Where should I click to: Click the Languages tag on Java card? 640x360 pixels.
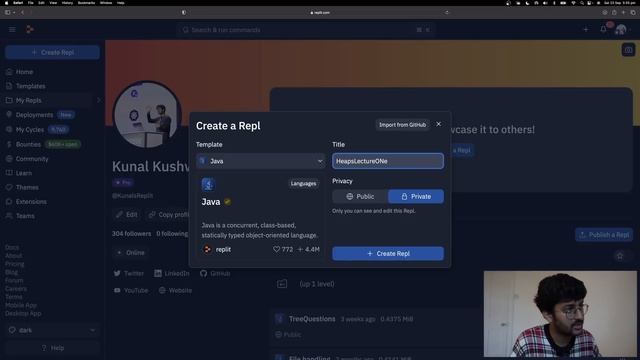pos(303,184)
